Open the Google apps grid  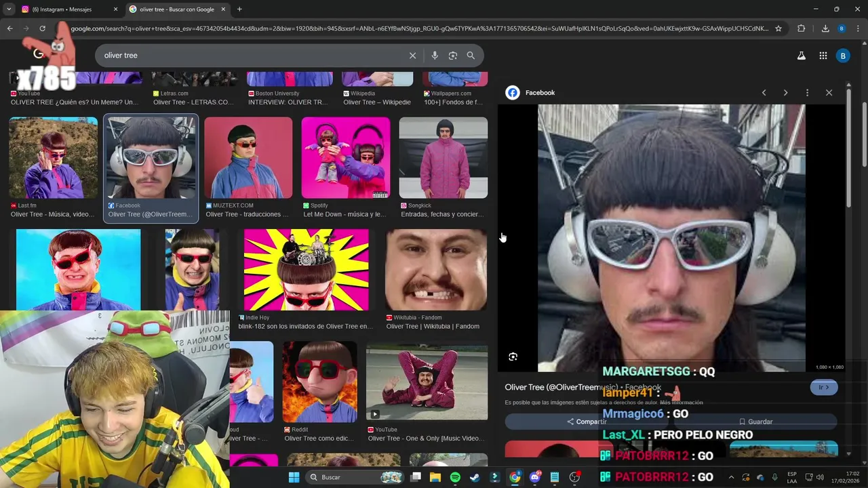pyautogui.click(x=823, y=56)
